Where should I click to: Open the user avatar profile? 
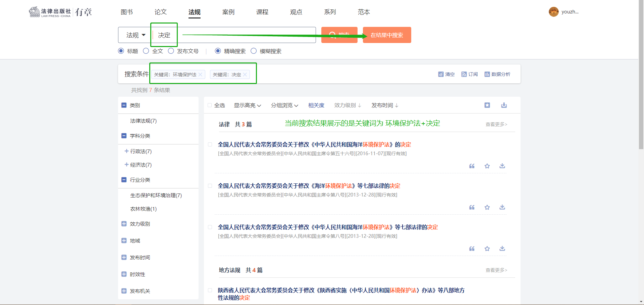[x=553, y=12]
